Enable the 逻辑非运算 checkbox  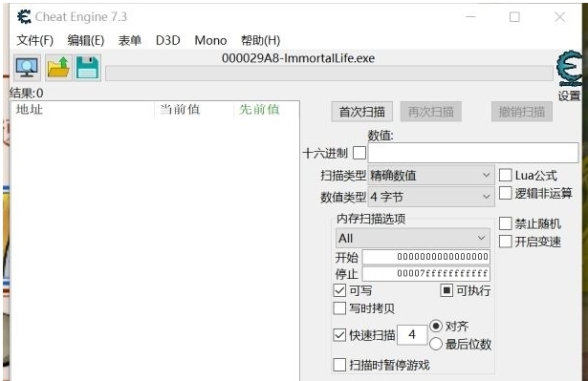click(505, 193)
